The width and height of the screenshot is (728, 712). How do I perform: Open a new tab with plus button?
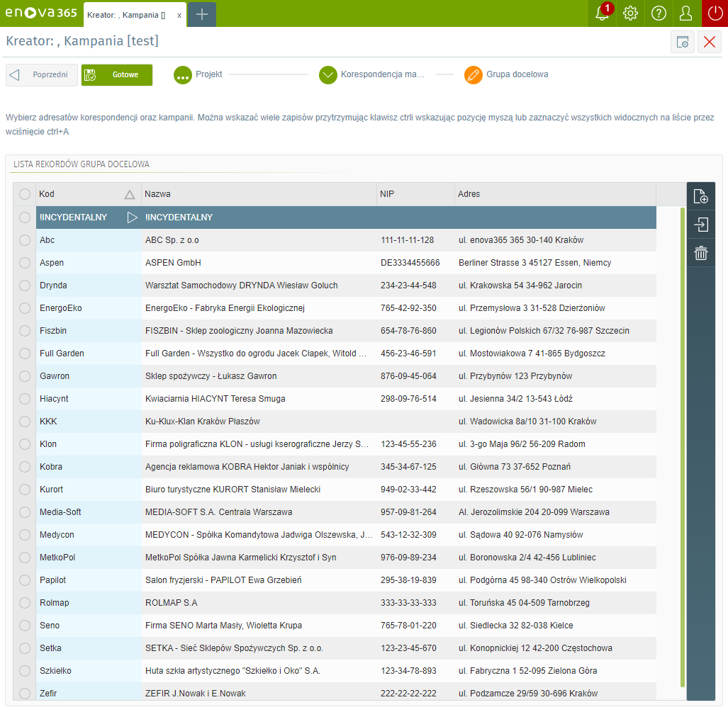click(x=202, y=14)
